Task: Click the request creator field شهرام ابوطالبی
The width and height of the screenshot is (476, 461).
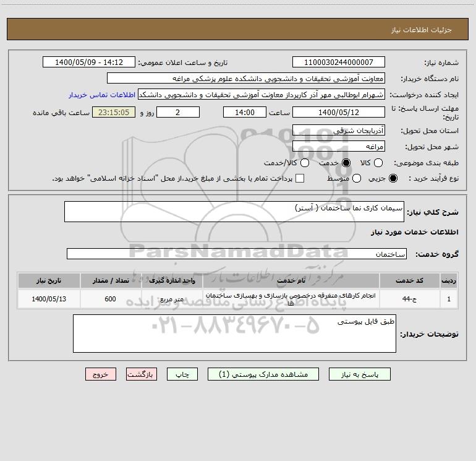Action: tap(261, 94)
